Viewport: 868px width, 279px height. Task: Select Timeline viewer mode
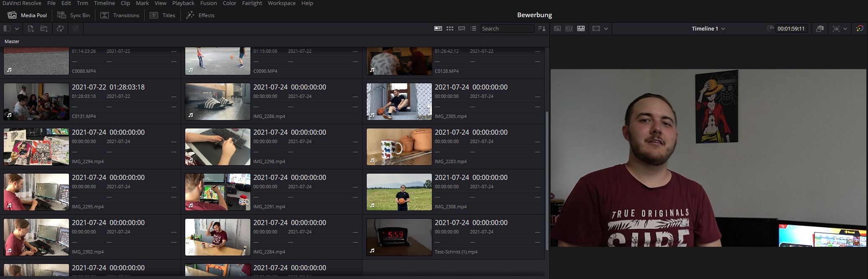pos(581,28)
